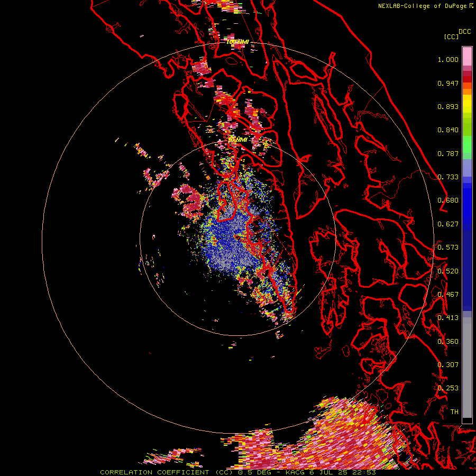
Task: Select the 0.360 color scale value
Action: click(x=448, y=342)
